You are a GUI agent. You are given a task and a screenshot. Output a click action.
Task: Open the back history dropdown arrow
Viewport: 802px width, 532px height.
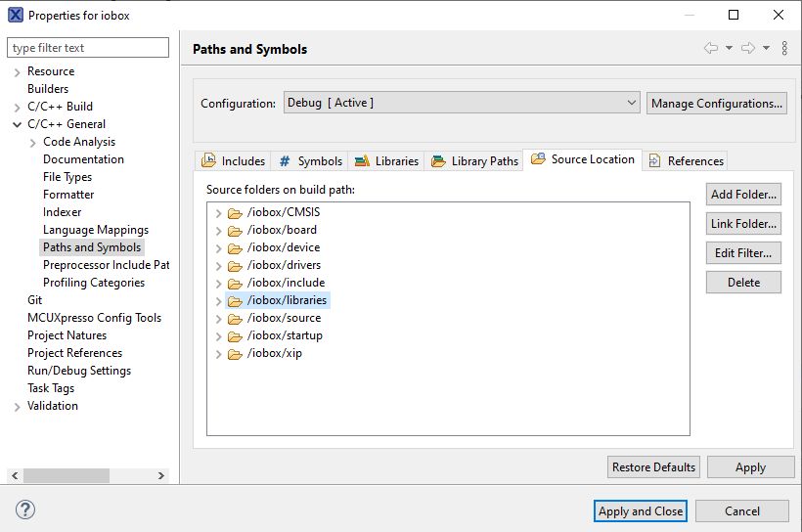[x=729, y=48]
